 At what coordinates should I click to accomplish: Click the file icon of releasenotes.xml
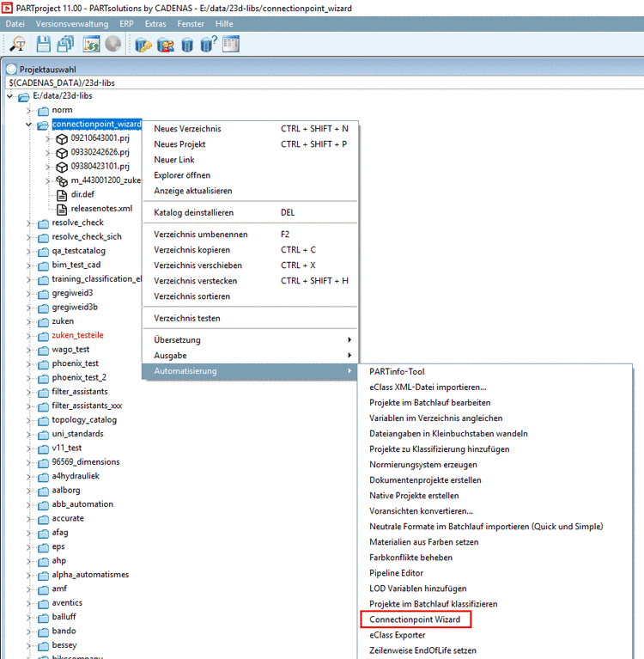tap(62, 210)
